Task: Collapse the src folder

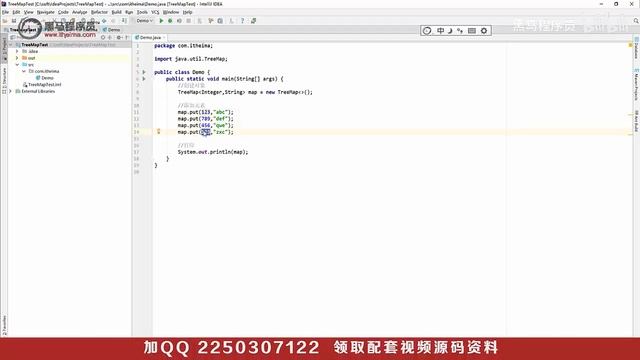Action: point(17,64)
